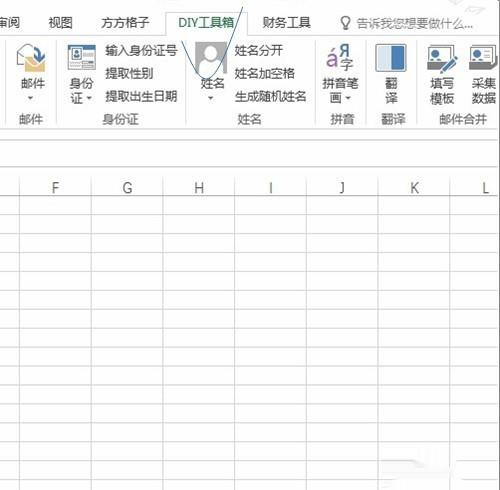Image resolution: width=500 pixels, height=490 pixels.
Task: Click 提取出生日期 button
Action: point(141,96)
